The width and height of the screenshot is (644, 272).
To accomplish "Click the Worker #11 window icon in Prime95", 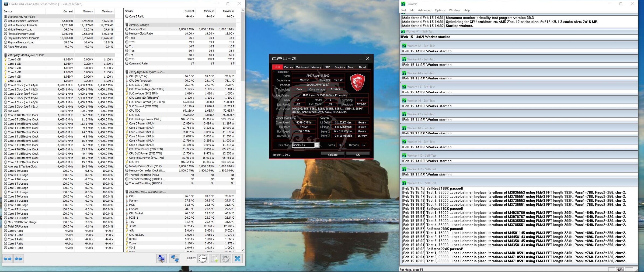I will click(404, 169).
